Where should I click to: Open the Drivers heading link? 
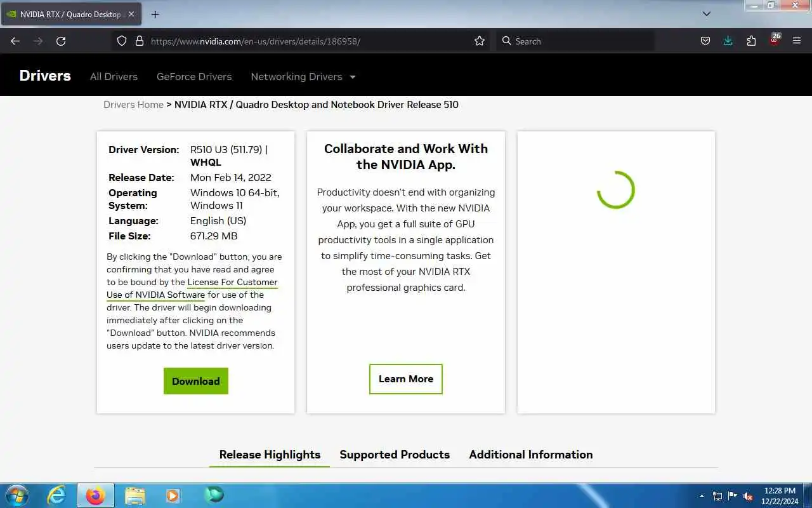point(45,76)
